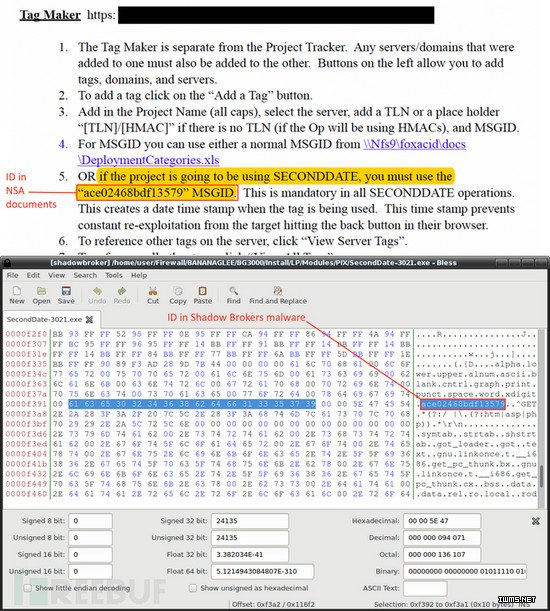Click the .data.rel.ro.local..rod ASCII row

click(476, 494)
